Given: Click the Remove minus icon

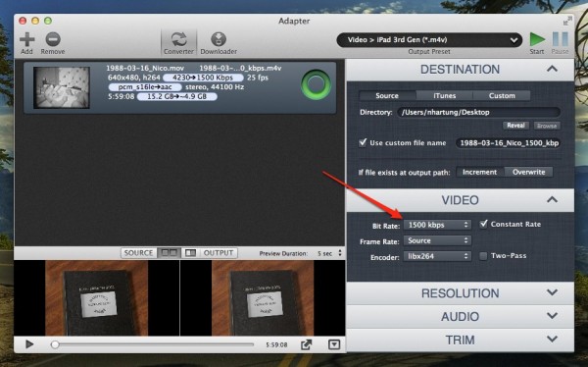Looking at the screenshot, I should point(53,39).
